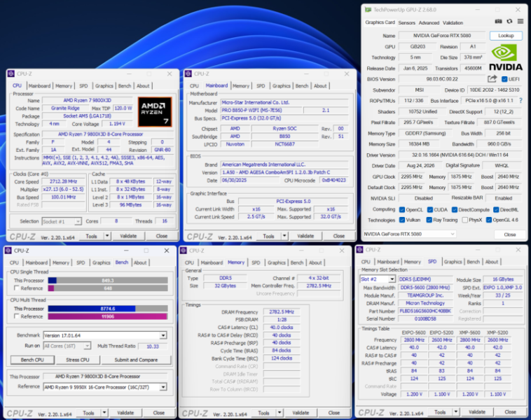
Task: Select Bench tab in CPU-Z SPD window
Action: coord(473,262)
